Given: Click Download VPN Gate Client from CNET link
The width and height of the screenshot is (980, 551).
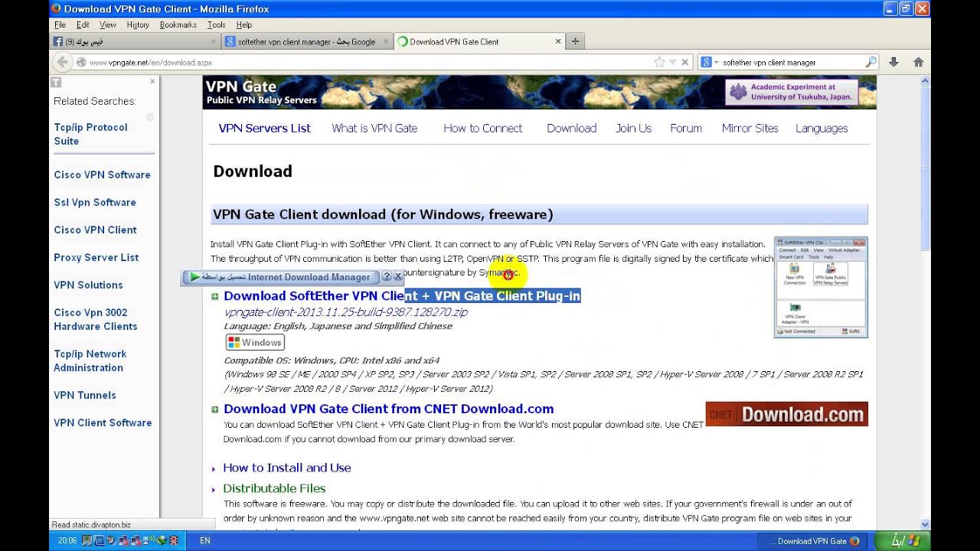Looking at the screenshot, I should (x=388, y=409).
